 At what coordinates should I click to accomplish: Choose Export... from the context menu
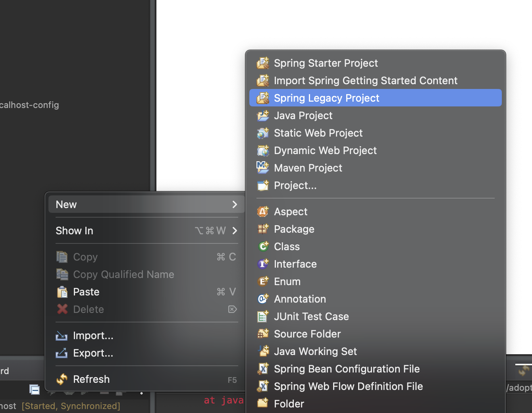pyautogui.click(x=146, y=353)
